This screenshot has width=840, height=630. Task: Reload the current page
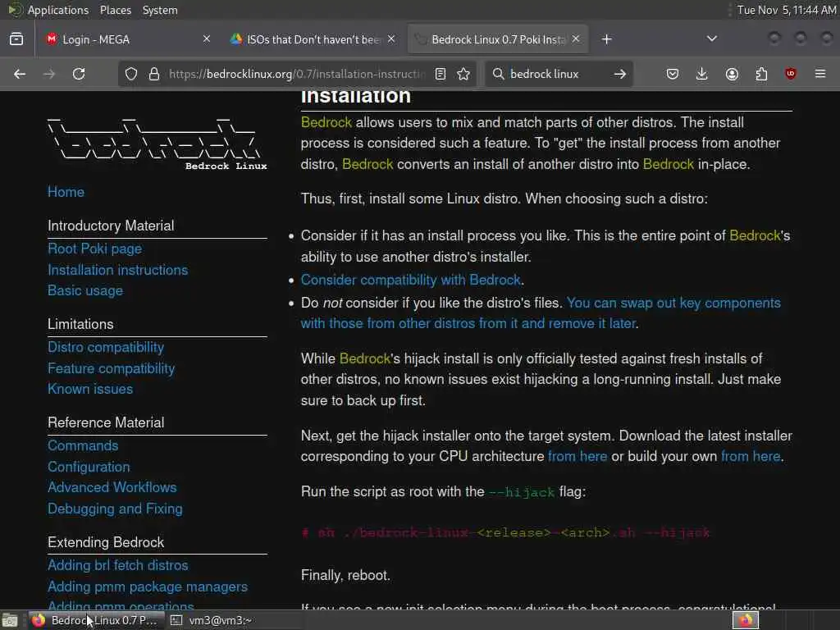pyautogui.click(x=79, y=74)
